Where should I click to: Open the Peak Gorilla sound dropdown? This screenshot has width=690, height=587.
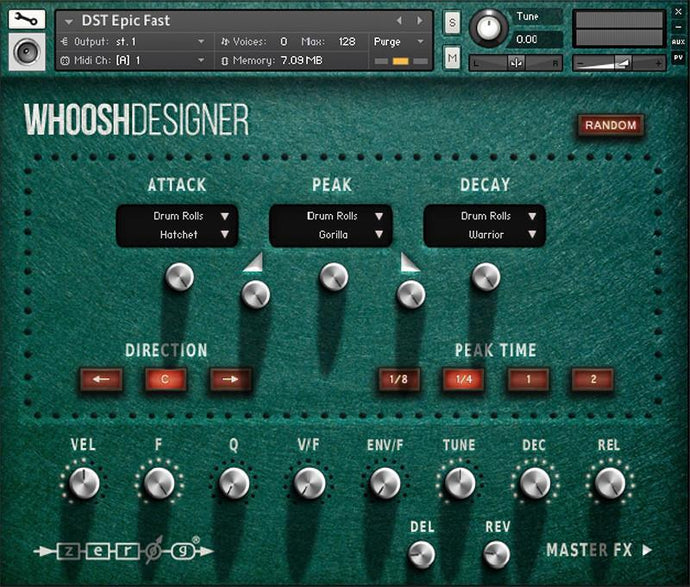point(331,235)
